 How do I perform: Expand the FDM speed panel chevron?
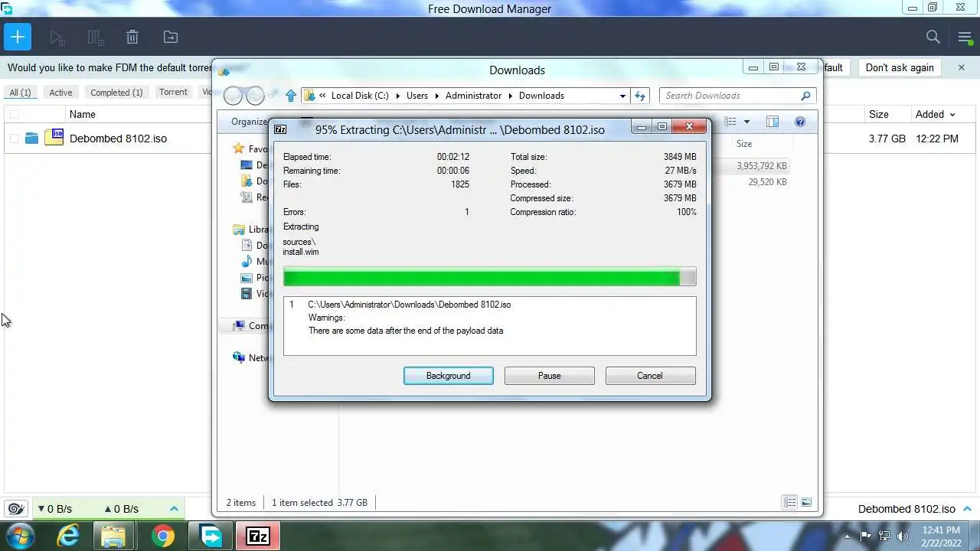tap(174, 509)
